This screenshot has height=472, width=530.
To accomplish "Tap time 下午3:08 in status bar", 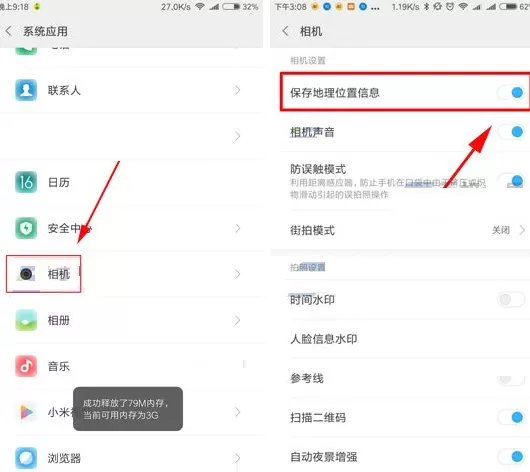I will pyautogui.click(x=291, y=6).
